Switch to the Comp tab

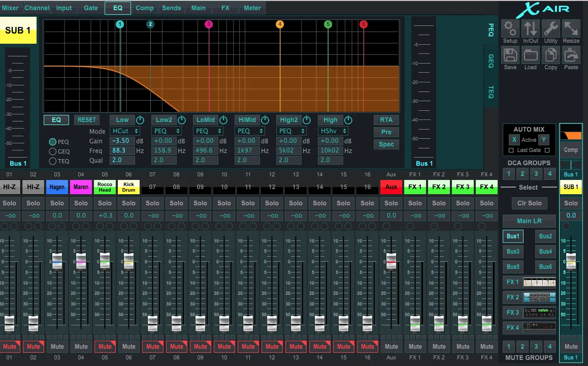click(x=144, y=8)
